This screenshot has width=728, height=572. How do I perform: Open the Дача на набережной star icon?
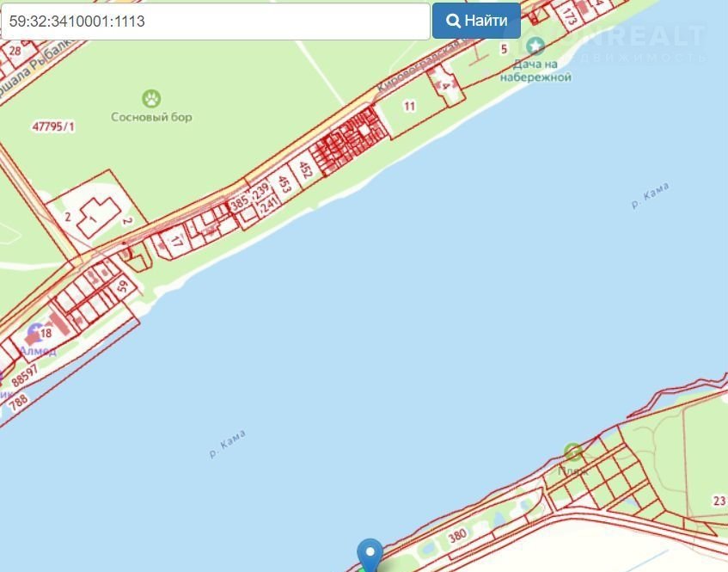click(535, 46)
